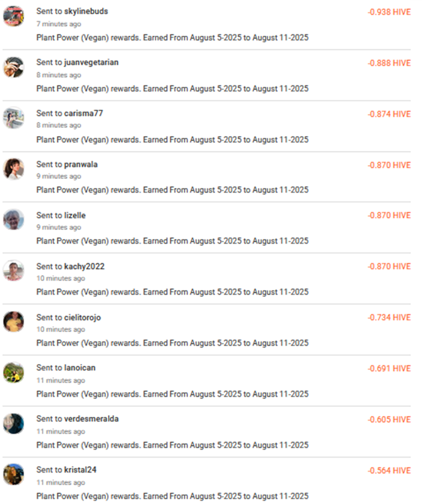The image size is (422, 504).
Task: Click cielitorojo's avatar picture
Action: coord(14,322)
